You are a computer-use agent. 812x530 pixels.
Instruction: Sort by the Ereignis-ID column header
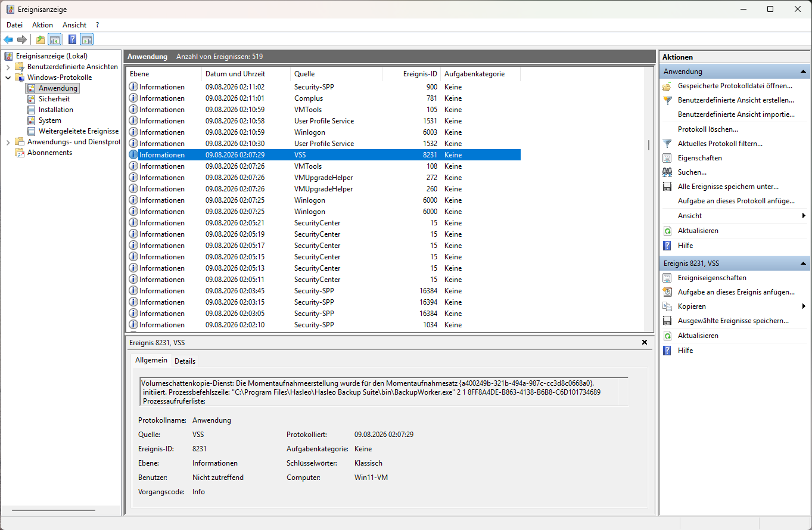[411, 74]
